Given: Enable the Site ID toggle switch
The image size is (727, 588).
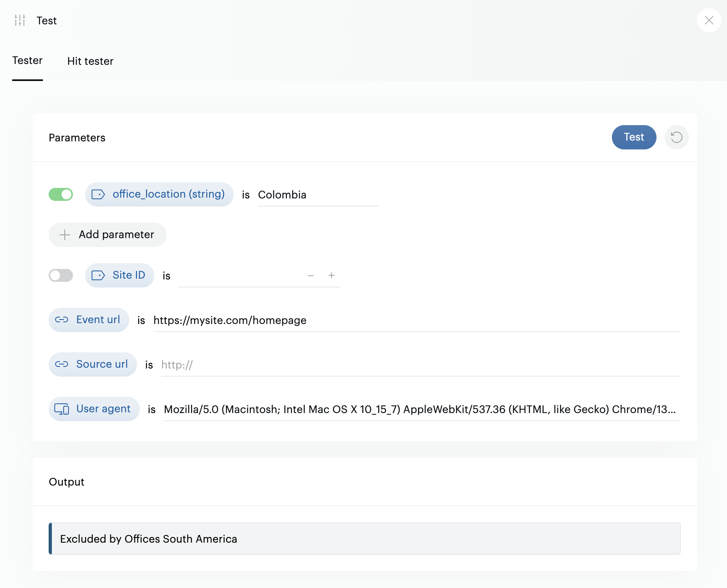Looking at the screenshot, I should coord(61,275).
